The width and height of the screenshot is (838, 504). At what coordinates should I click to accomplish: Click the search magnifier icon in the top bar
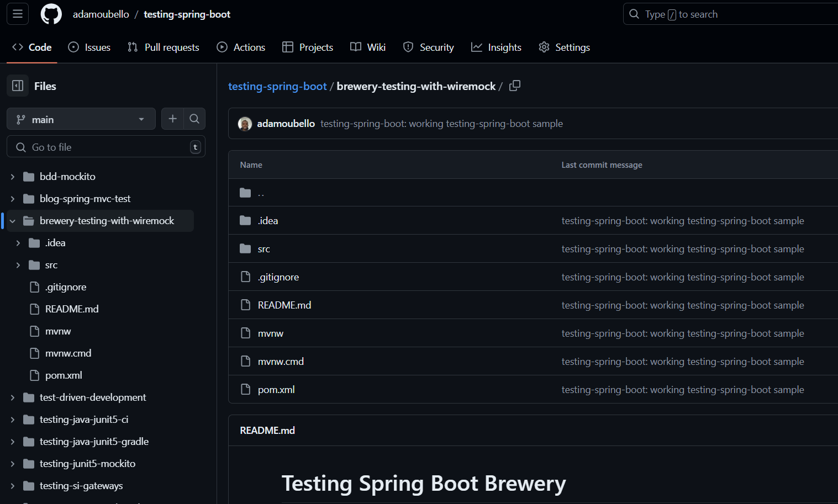(x=634, y=14)
